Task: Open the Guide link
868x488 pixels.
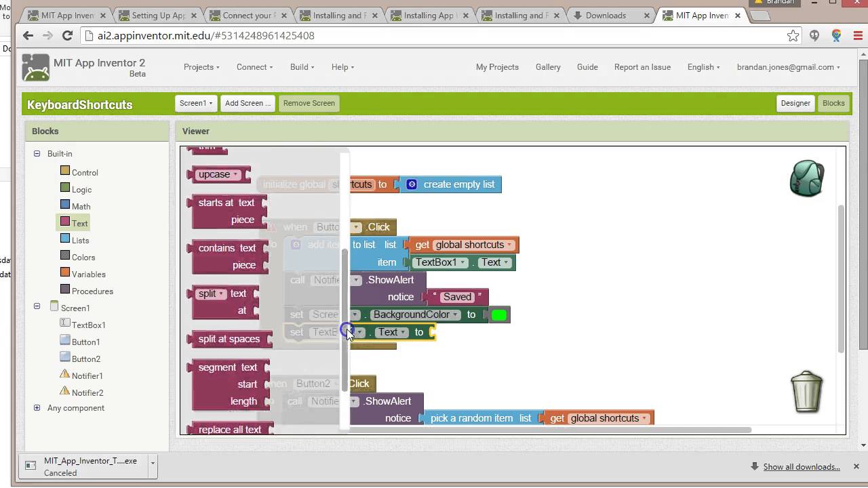Action: pos(587,67)
